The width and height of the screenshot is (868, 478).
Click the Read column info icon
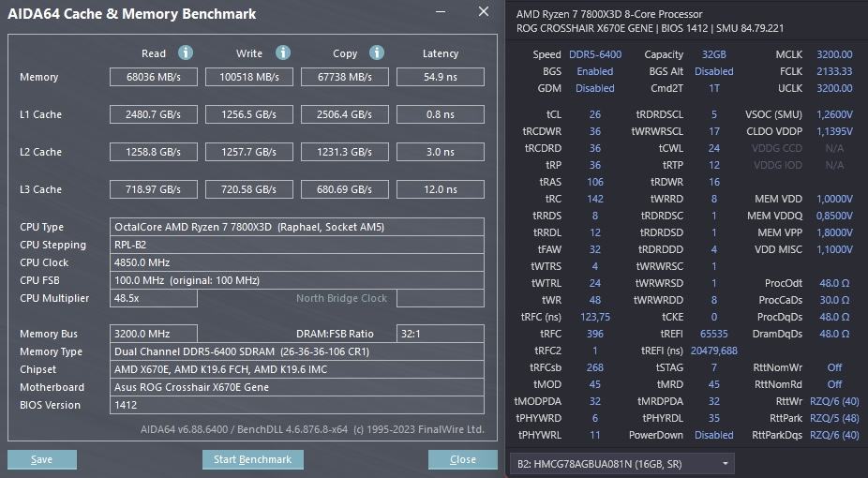pos(186,53)
